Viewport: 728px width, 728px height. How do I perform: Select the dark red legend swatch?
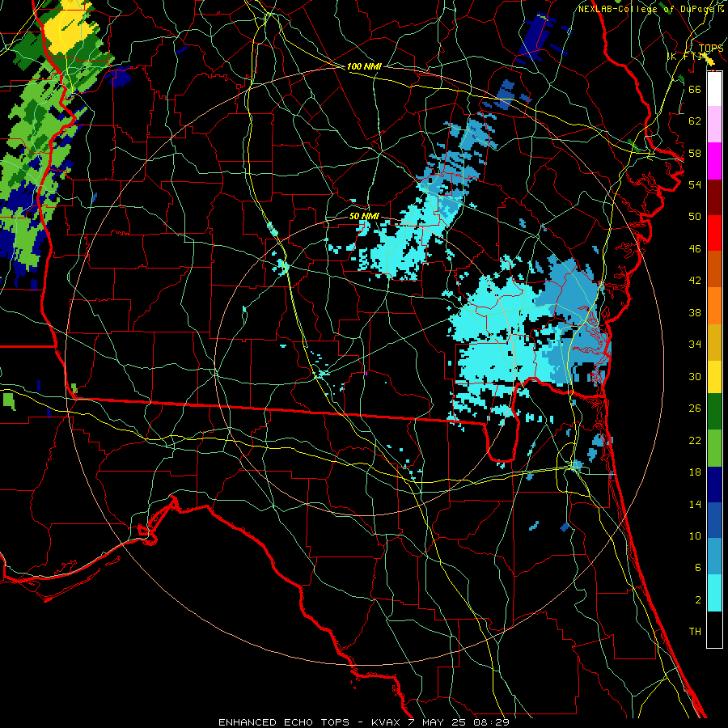click(x=714, y=197)
